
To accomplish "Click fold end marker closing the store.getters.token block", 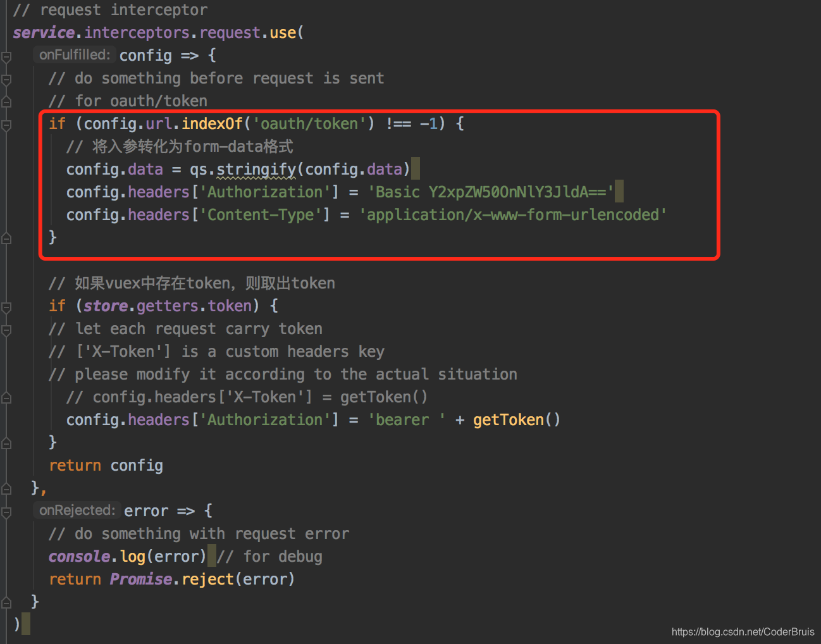I will 6,443.
